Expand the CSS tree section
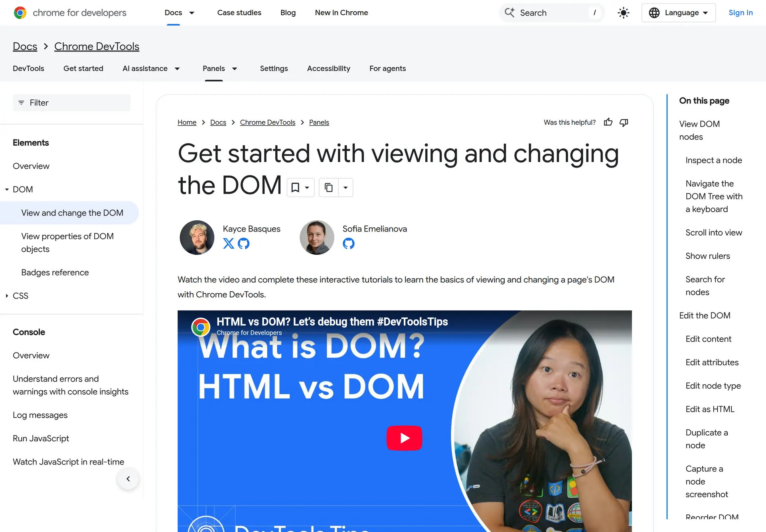Viewport: 766px width, 532px height. tap(7, 296)
